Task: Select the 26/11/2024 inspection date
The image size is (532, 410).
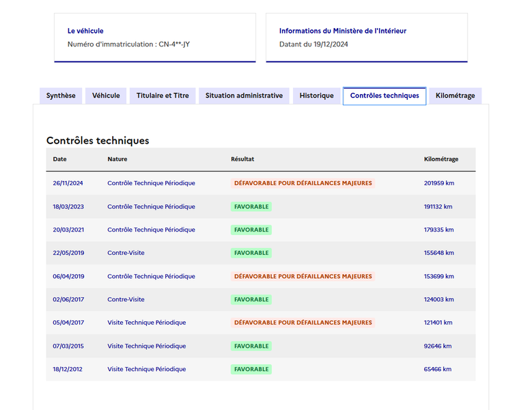Action: 68,183
